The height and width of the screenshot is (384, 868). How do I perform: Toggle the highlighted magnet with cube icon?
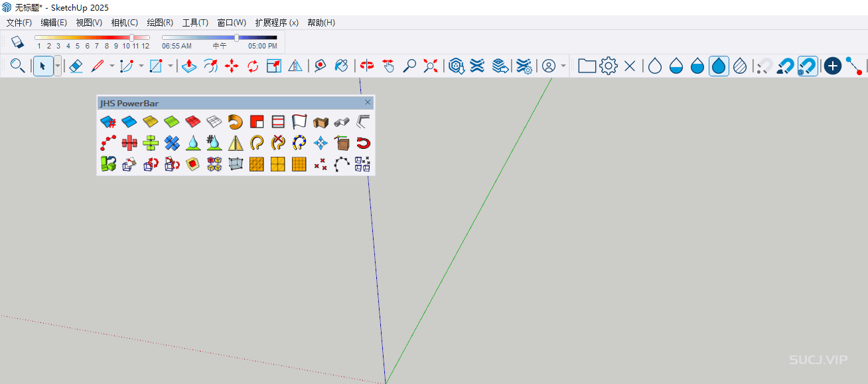[808, 66]
